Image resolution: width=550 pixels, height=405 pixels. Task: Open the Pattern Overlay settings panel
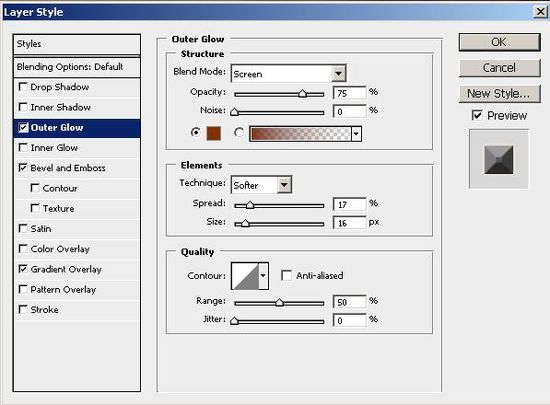(63, 289)
